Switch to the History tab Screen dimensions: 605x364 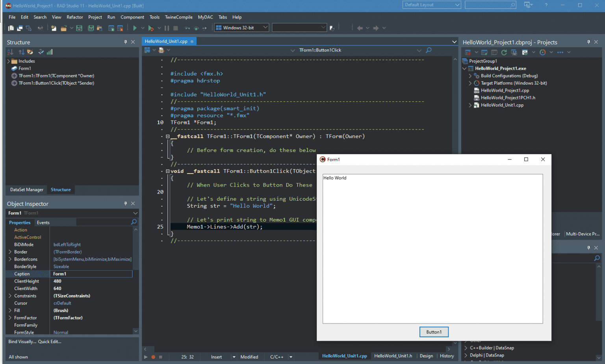coord(447,356)
